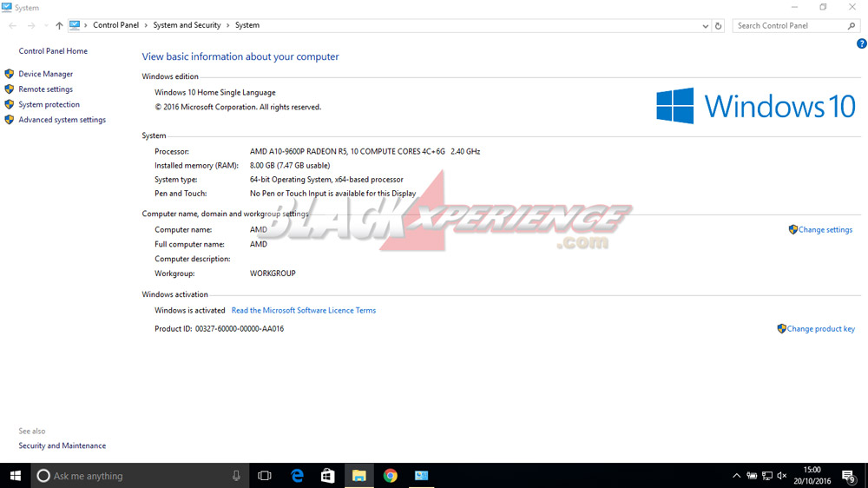Click Change product key link

click(x=820, y=328)
